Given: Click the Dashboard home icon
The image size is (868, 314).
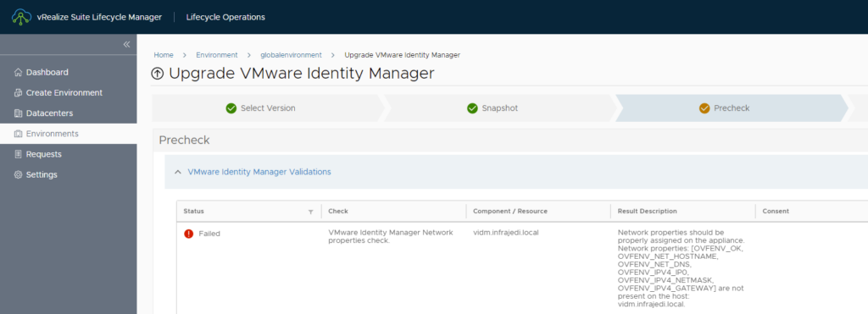Looking at the screenshot, I should click(19, 73).
